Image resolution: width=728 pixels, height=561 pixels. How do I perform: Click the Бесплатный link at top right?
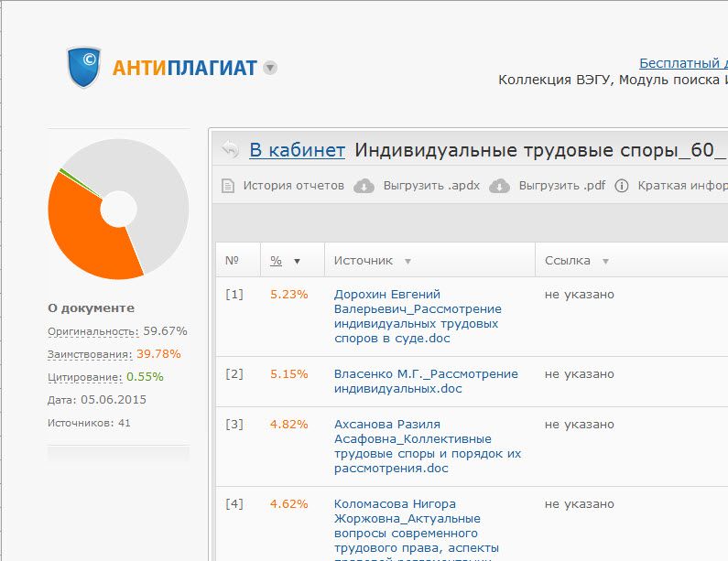[x=683, y=63]
